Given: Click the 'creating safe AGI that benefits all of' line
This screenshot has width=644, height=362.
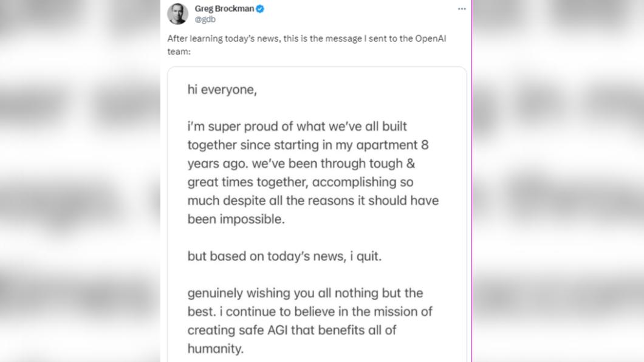Looking at the screenshot, I should click(292, 330).
